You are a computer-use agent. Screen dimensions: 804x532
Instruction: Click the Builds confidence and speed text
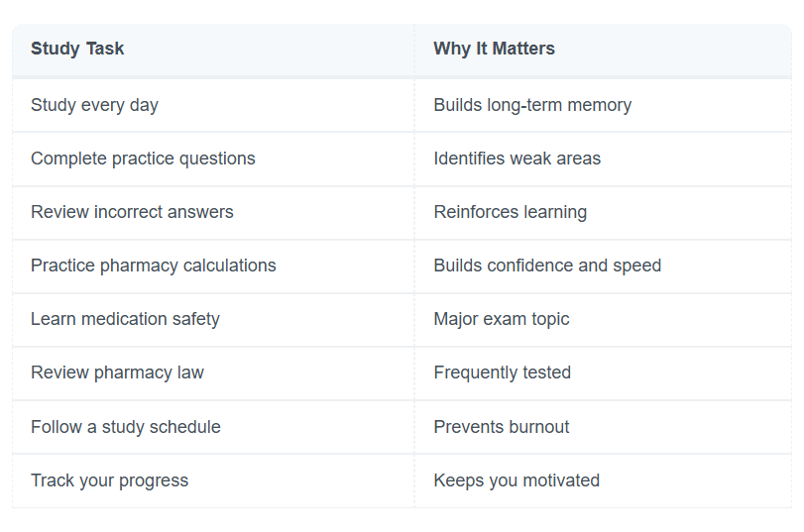pyautogui.click(x=547, y=266)
